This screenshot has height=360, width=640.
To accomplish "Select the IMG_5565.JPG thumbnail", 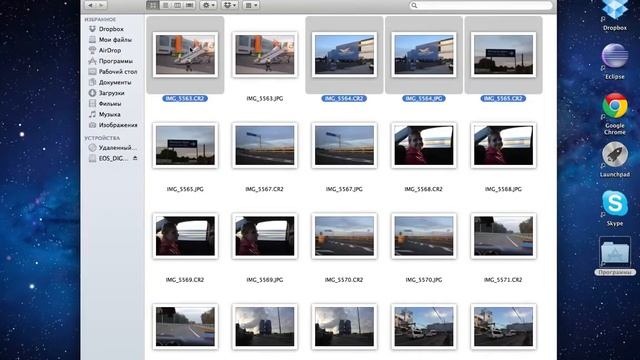I will point(185,145).
